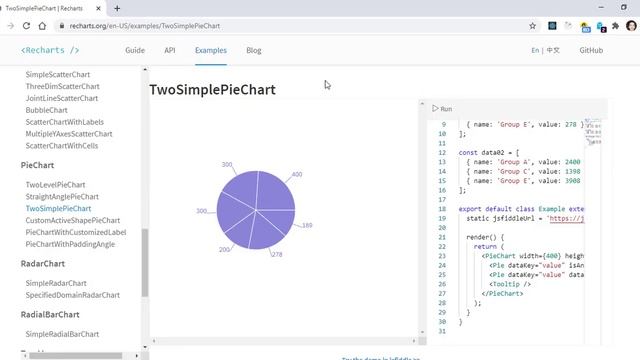The height and width of the screenshot is (360, 640).
Task: Click the Tooltip tag code line
Action: click(x=510, y=284)
